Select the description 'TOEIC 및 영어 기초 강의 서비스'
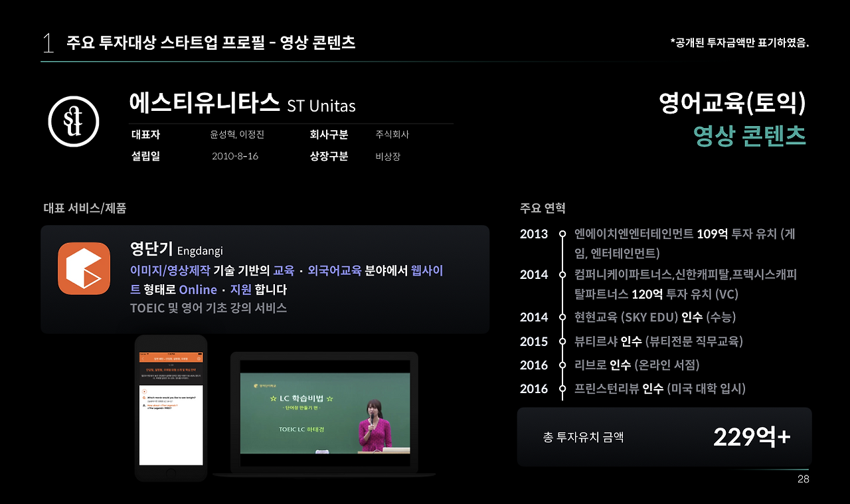The width and height of the screenshot is (850, 504). 209,308
